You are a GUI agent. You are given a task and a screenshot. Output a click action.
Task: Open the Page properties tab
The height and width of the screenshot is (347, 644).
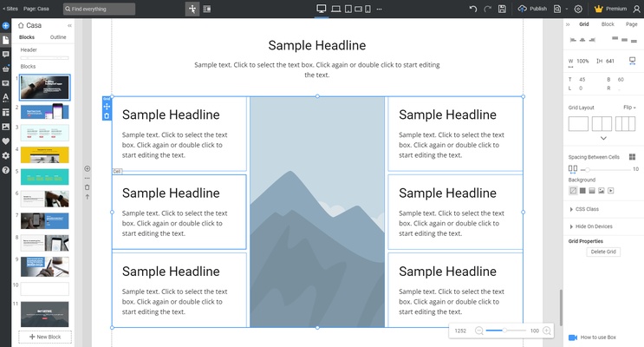point(631,24)
